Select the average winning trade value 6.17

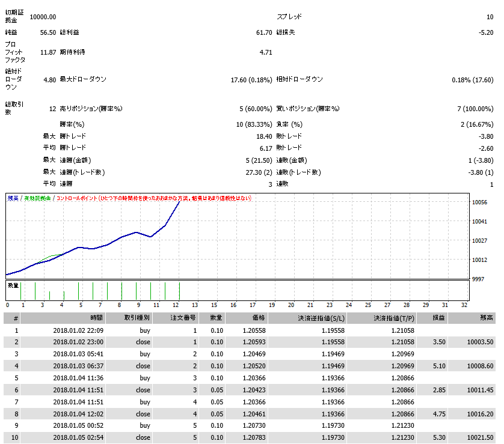coord(266,148)
